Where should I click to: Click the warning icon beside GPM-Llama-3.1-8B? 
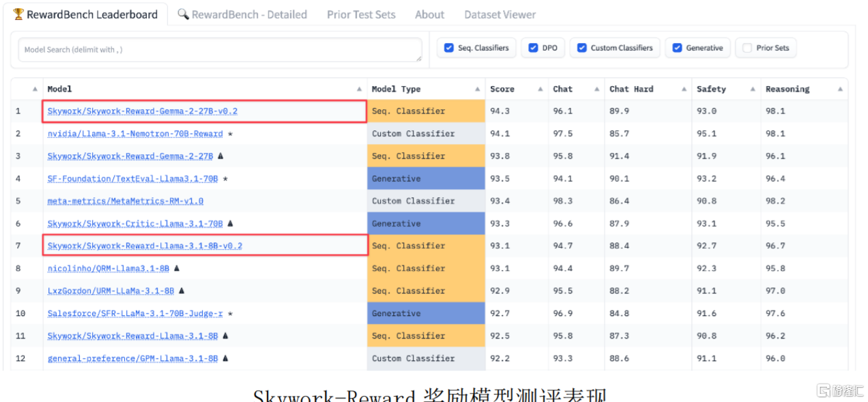tap(225, 358)
